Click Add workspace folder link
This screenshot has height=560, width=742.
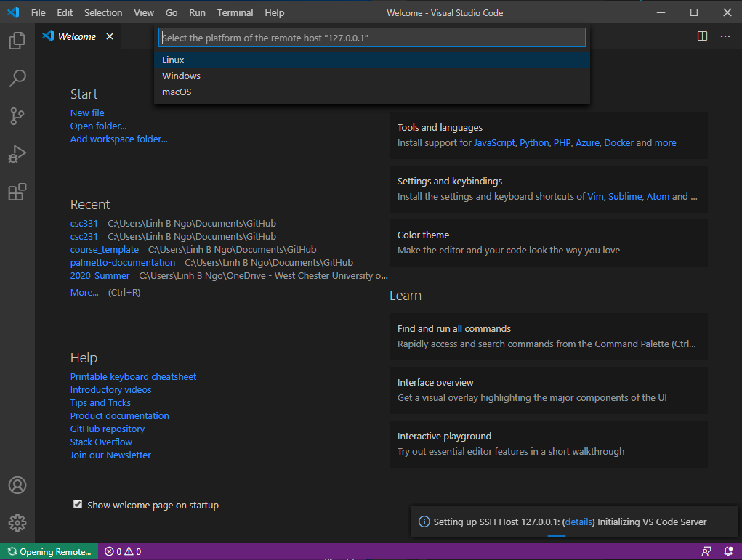tap(118, 139)
